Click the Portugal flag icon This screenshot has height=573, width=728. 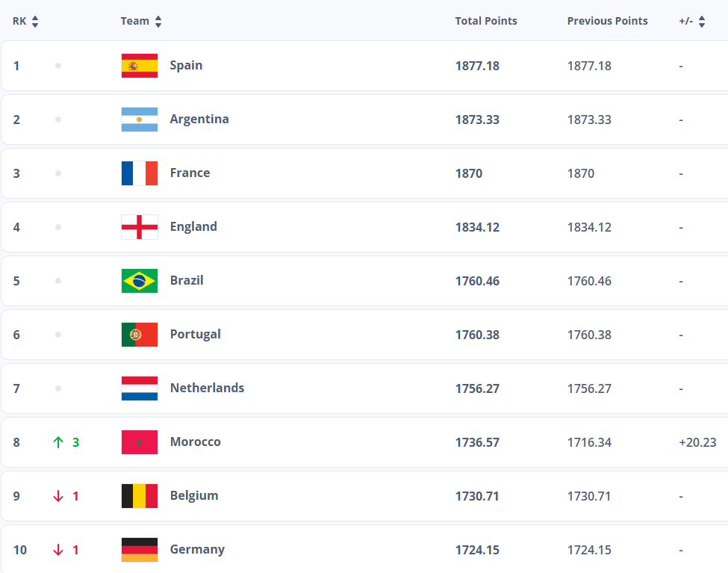[x=140, y=335]
